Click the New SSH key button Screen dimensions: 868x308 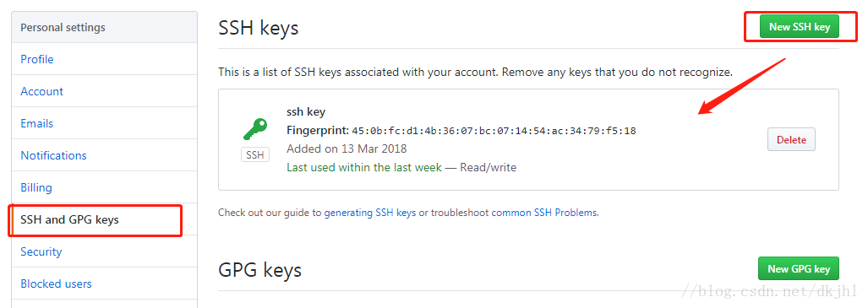click(x=800, y=26)
